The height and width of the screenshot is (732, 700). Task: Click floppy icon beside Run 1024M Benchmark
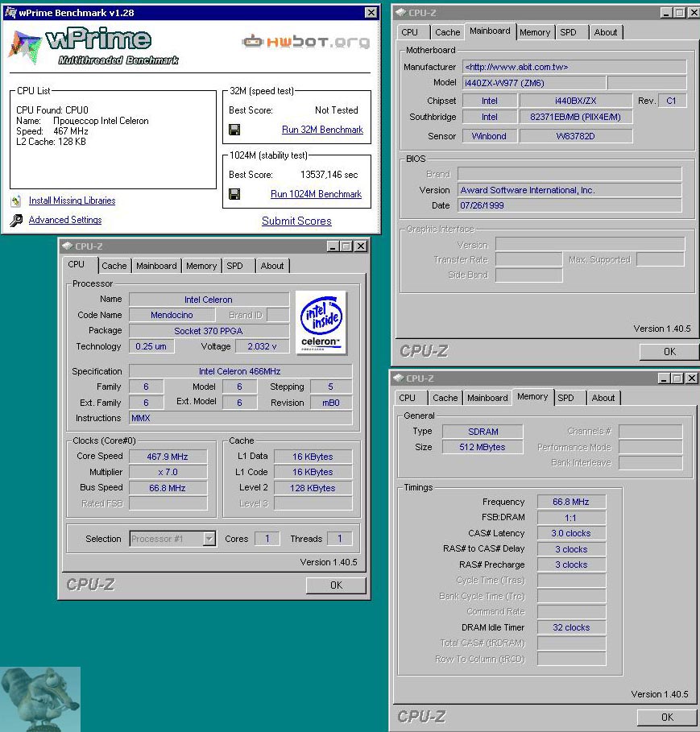[x=234, y=194]
